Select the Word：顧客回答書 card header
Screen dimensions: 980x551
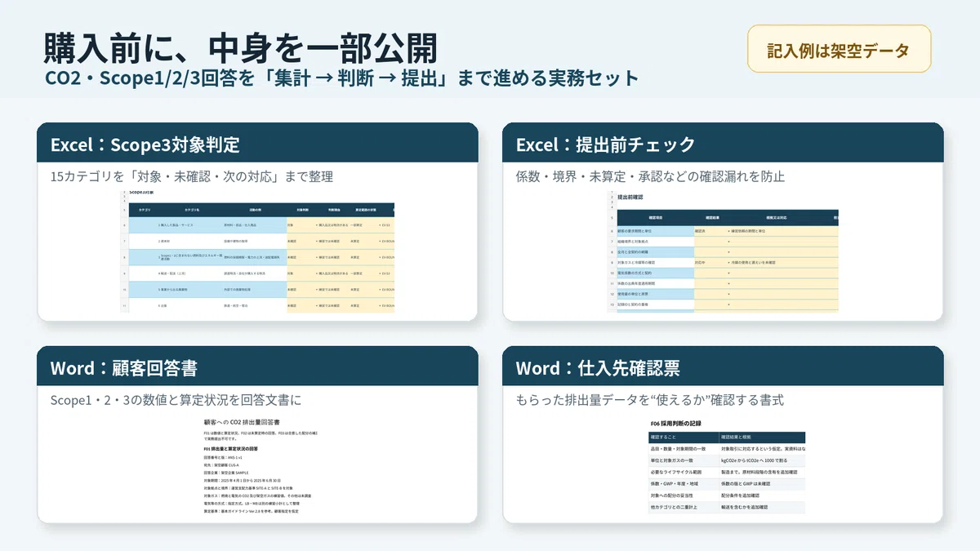258,367
